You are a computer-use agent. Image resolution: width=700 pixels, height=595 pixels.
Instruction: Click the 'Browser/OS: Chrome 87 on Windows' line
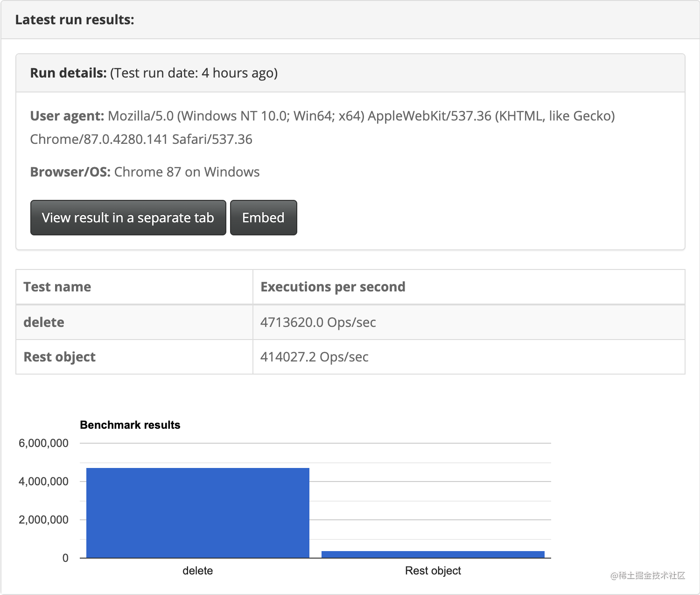pyautogui.click(x=145, y=172)
